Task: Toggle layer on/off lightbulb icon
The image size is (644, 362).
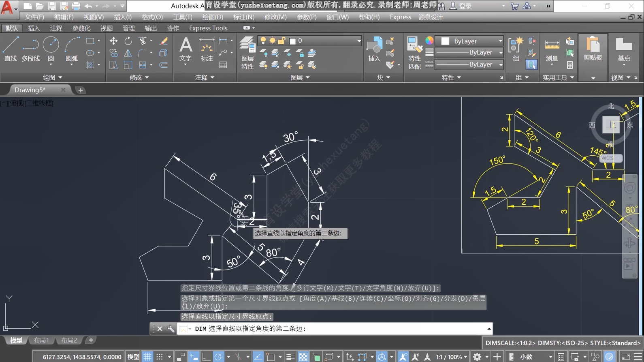Action: coord(263,41)
